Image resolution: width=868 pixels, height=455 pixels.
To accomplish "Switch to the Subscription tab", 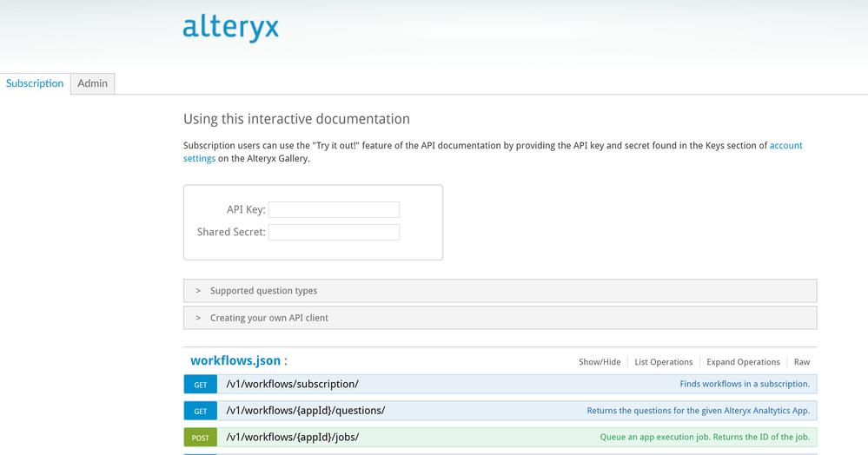I will [35, 83].
